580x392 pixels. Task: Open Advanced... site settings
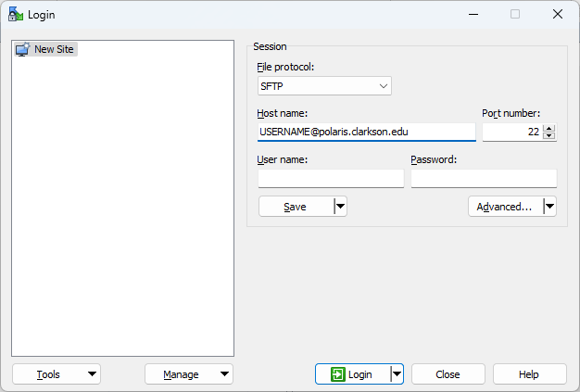[x=504, y=207]
